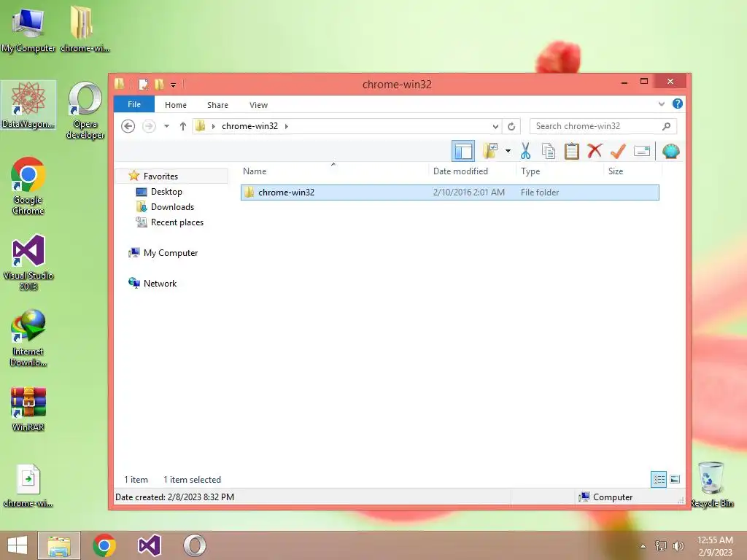Click the red X Delete icon

(x=595, y=152)
